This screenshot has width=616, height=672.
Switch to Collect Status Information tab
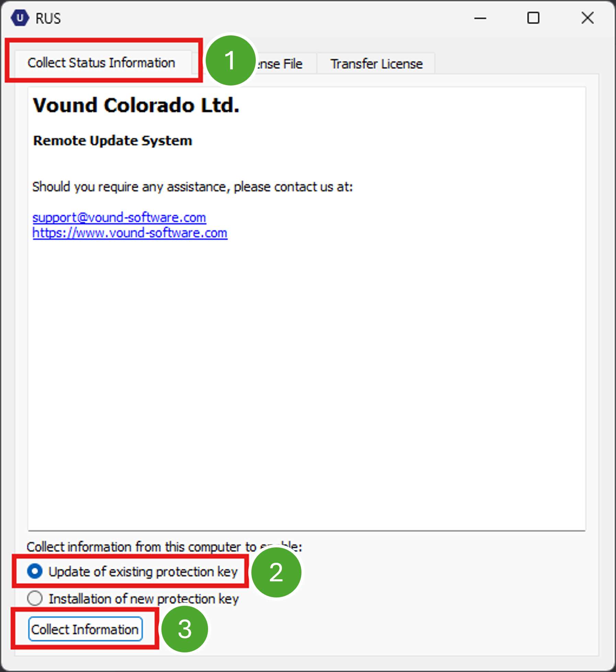click(x=101, y=63)
